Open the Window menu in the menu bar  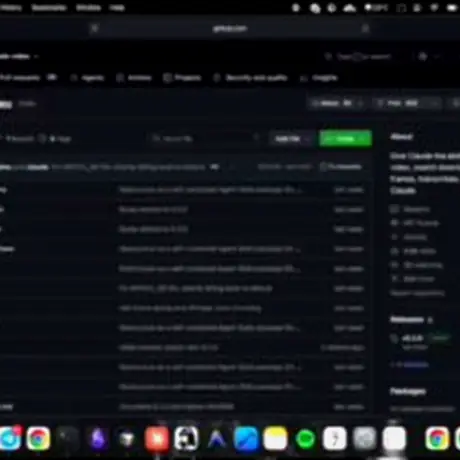(88, 7)
